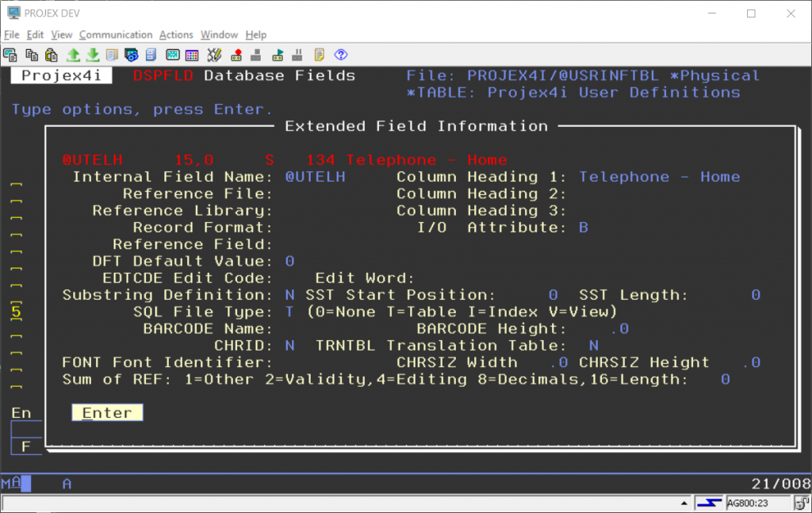
Task: Click the teal display screen toolbar icon
Action: 172,55
